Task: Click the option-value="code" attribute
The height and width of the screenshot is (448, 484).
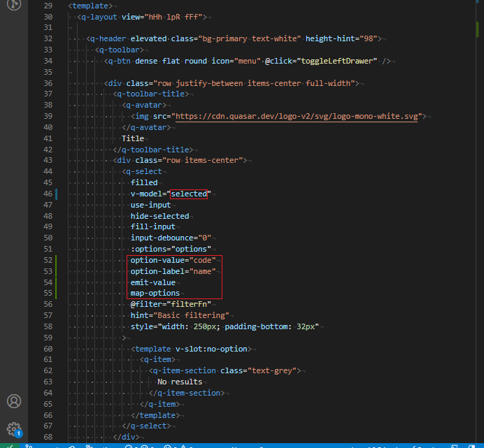Action: click(173, 261)
